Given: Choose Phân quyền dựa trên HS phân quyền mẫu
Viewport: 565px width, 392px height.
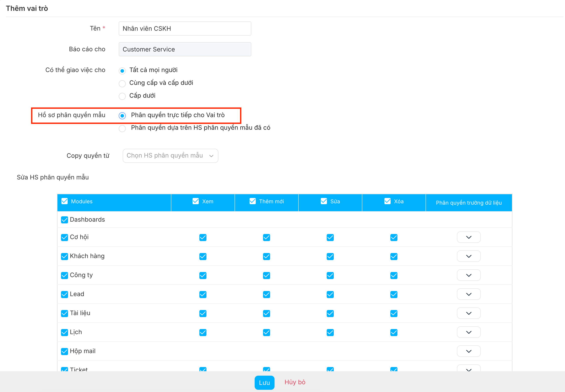Looking at the screenshot, I should pyautogui.click(x=122, y=128).
